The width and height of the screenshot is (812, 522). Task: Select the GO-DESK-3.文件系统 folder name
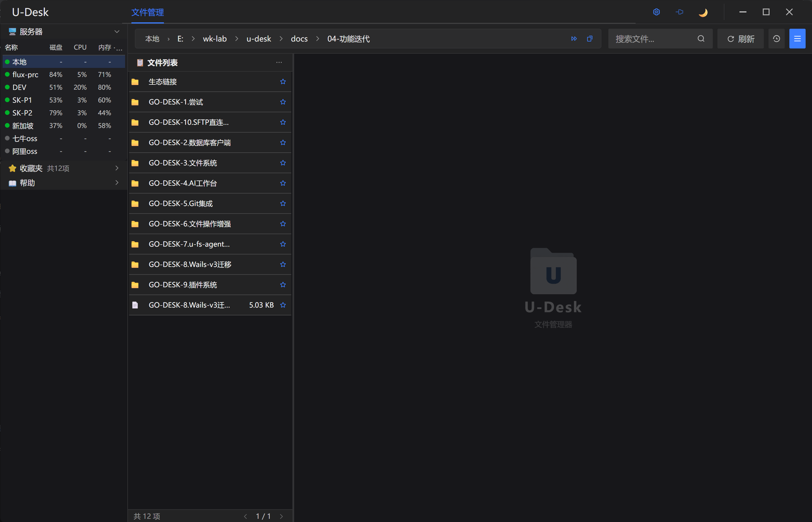coord(183,163)
